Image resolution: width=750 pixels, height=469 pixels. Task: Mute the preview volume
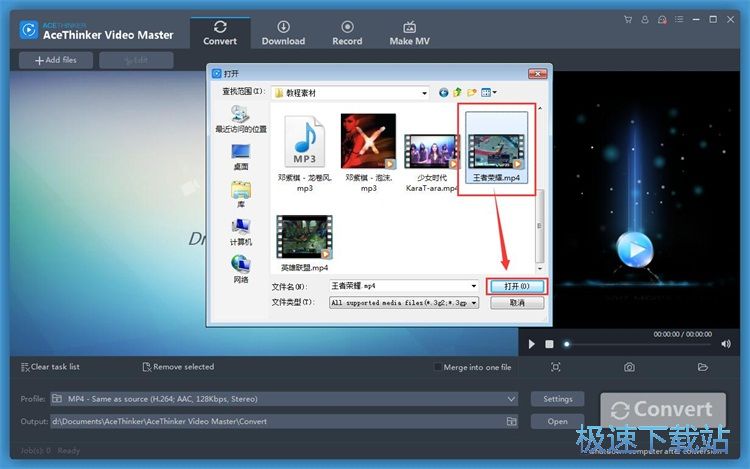726,344
